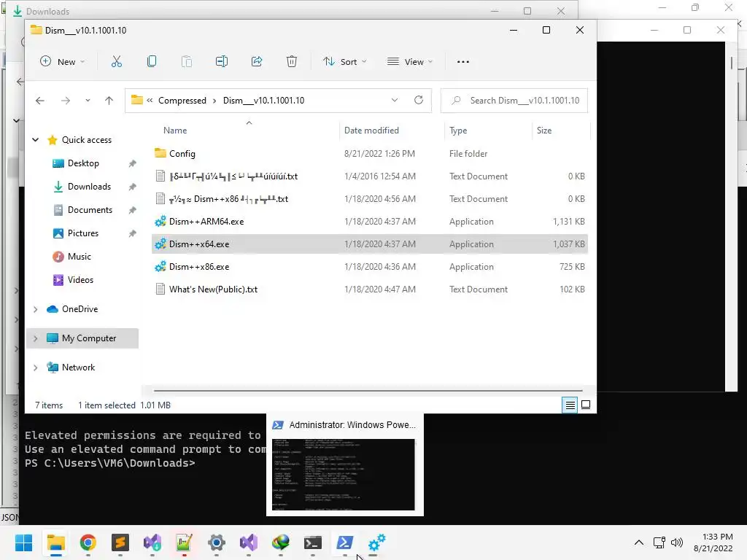This screenshot has width=747, height=560.
Task: Click the Dism__v10.1.1001.10 breadcrumb segment
Action: [263, 101]
